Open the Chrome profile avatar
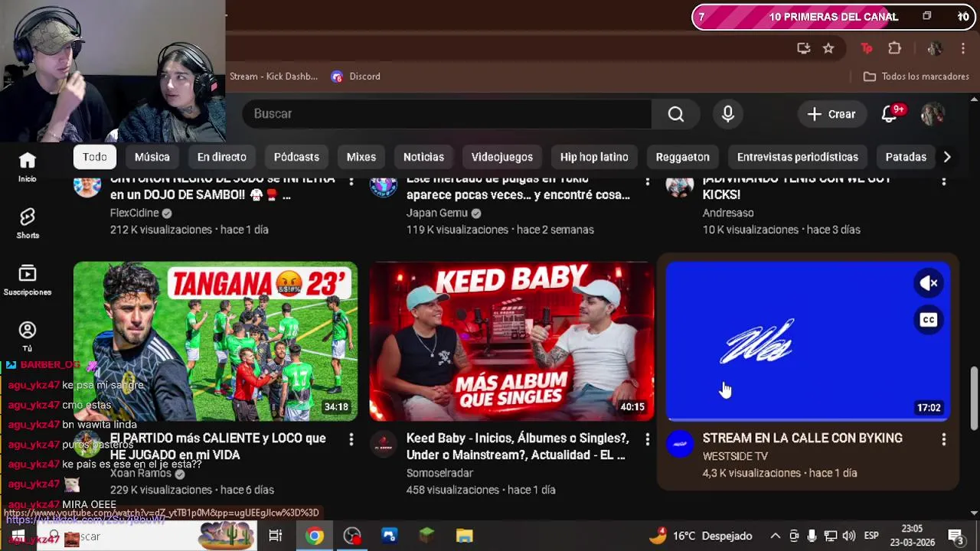Image resolution: width=980 pixels, height=551 pixels. point(934,48)
